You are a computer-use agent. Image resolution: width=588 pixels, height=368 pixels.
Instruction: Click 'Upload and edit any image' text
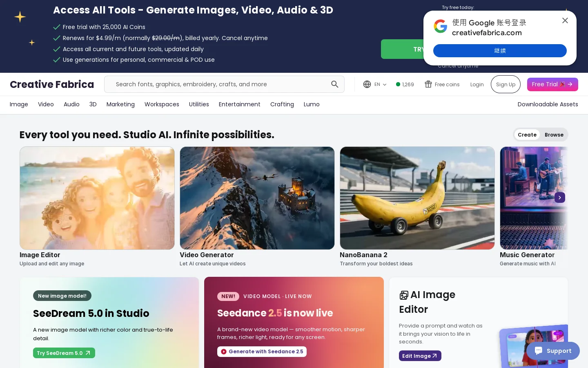tap(52, 264)
